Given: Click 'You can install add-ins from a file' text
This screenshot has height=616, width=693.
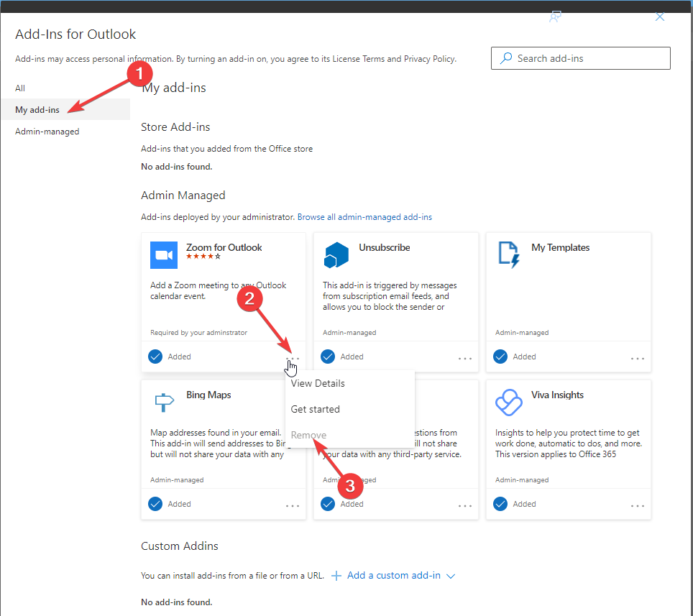Looking at the screenshot, I should (232, 575).
